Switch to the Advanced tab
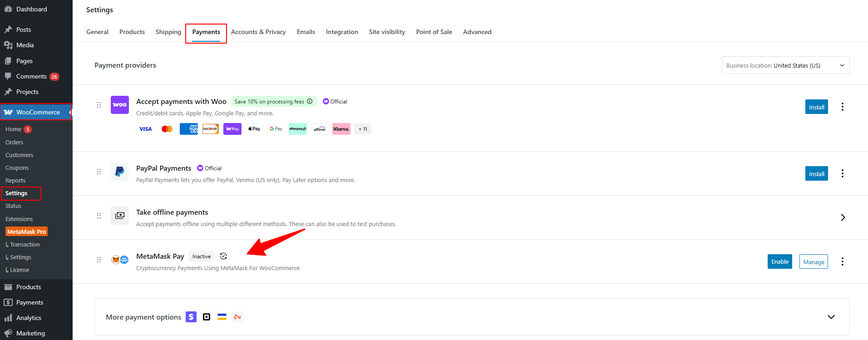 click(x=477, y=32)
